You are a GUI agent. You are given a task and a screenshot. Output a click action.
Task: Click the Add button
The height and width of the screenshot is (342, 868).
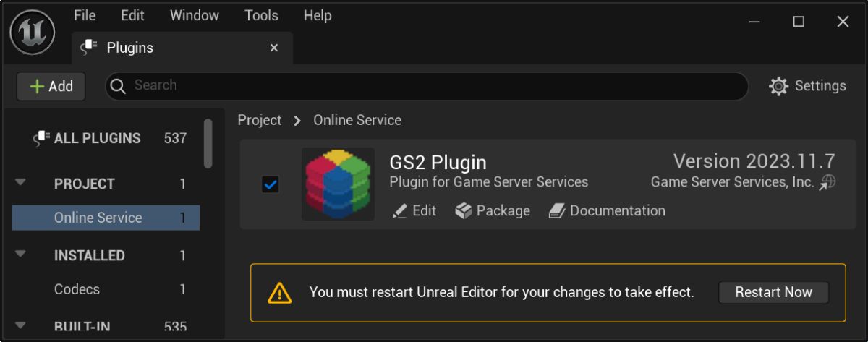click(x=51, y=86)
